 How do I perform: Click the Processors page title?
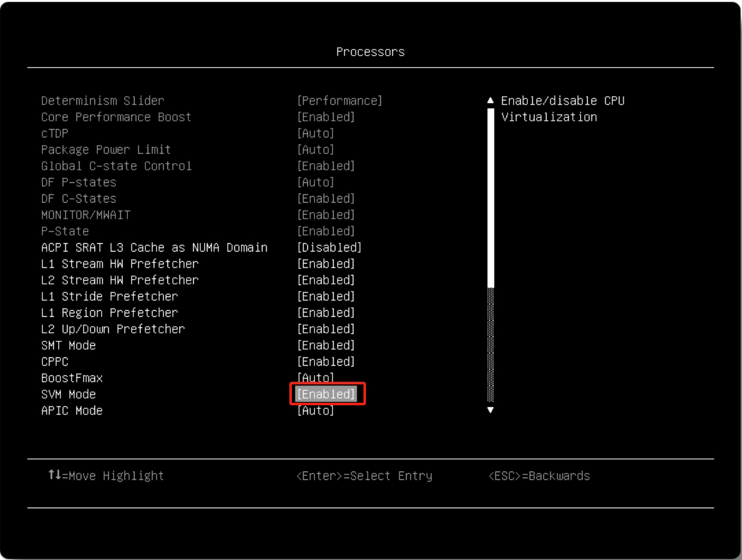[370, 52]
